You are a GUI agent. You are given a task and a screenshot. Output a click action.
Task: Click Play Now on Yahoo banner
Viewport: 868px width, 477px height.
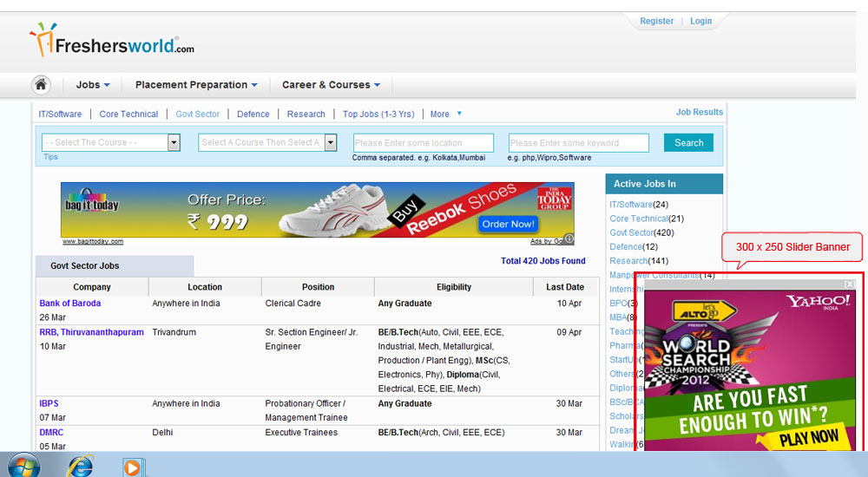click(x=809, y=438)
